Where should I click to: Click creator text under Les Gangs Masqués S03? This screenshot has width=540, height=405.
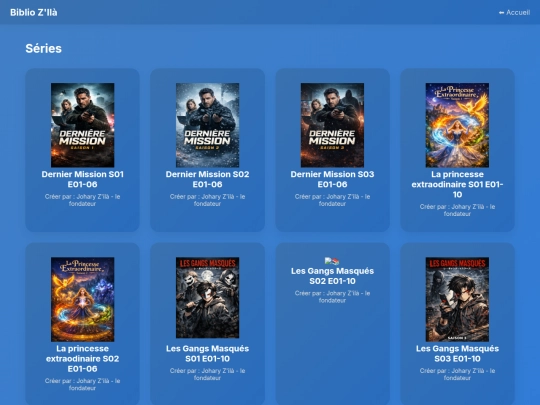[457, 374]
